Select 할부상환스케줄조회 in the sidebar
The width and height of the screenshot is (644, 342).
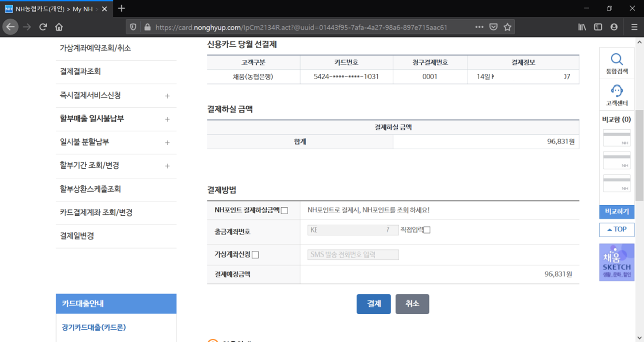(x=90, y=189)
